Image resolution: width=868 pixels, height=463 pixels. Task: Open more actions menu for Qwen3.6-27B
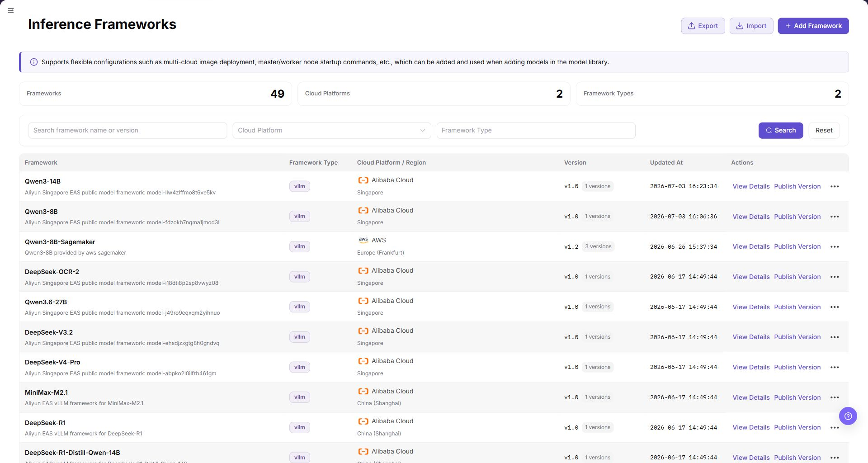(835, 307)
